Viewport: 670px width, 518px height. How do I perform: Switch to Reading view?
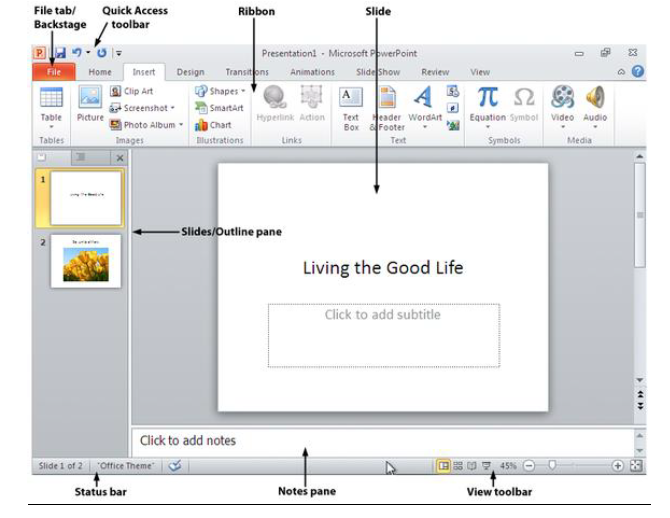click(x=472, y=466)
